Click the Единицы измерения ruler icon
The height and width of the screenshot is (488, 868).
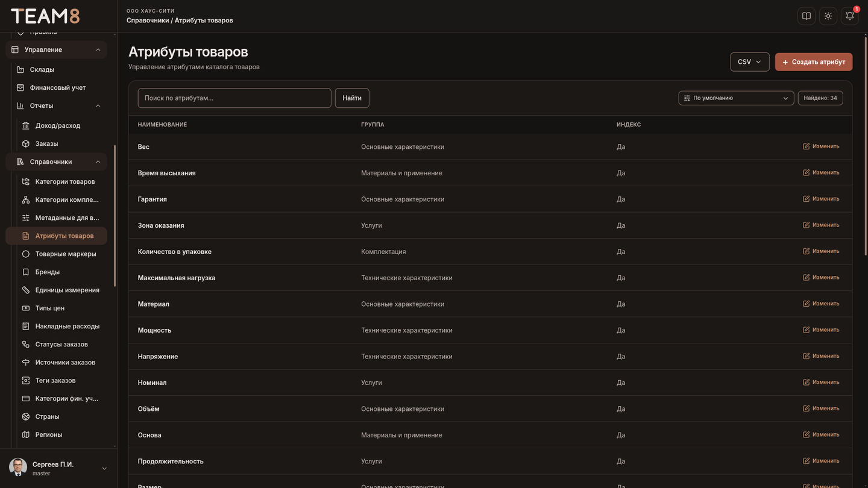click(x=26, y=290)
